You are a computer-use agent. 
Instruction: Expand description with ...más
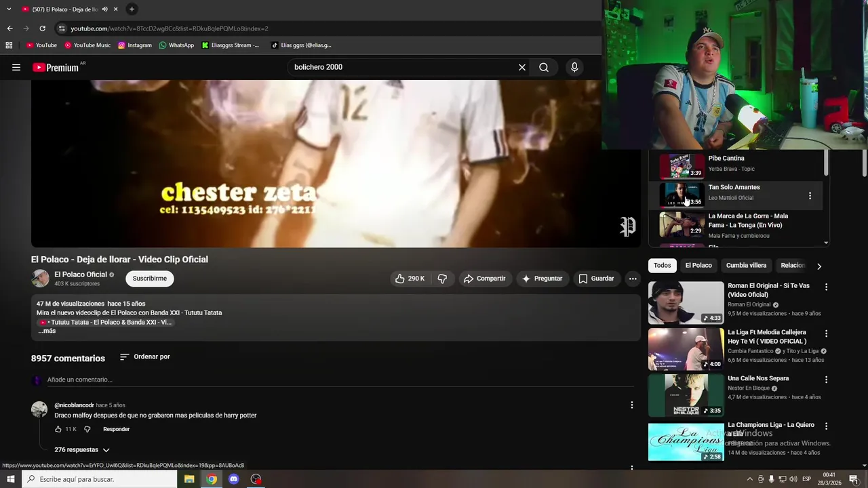[x=47, y=331]
